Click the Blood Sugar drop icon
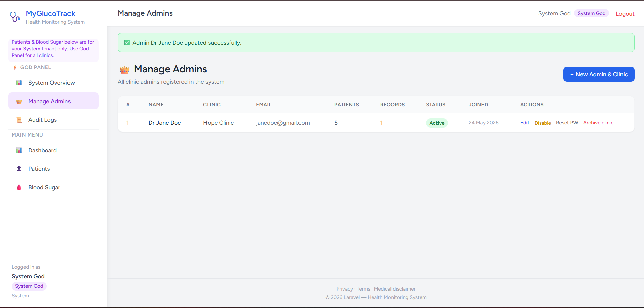This screenshot has width=644, height=308. tap(19, 187)
